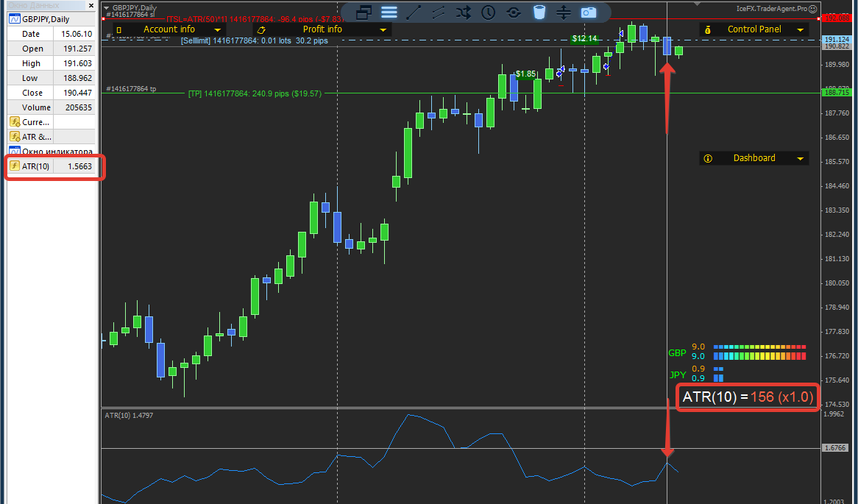Viewport: 858px width, 504px height.
Task: Click the $12.14 profit tag on chart
Action: tap(584, 38)
